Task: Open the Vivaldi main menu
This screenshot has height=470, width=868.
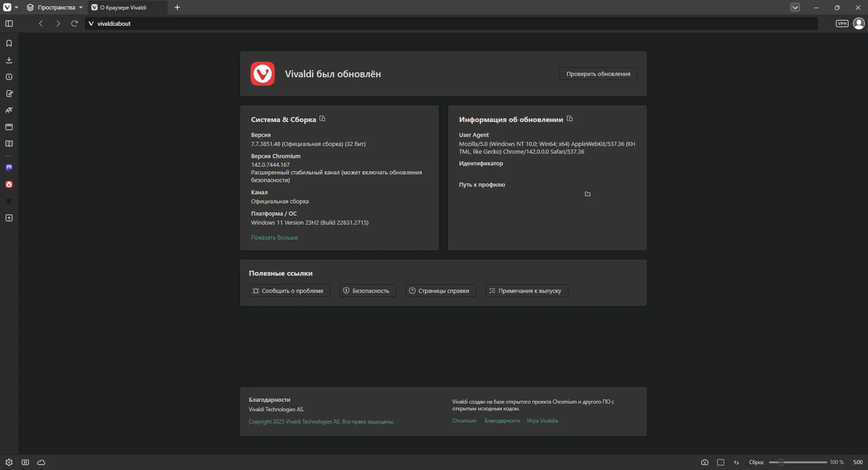Action: (8, 8)
